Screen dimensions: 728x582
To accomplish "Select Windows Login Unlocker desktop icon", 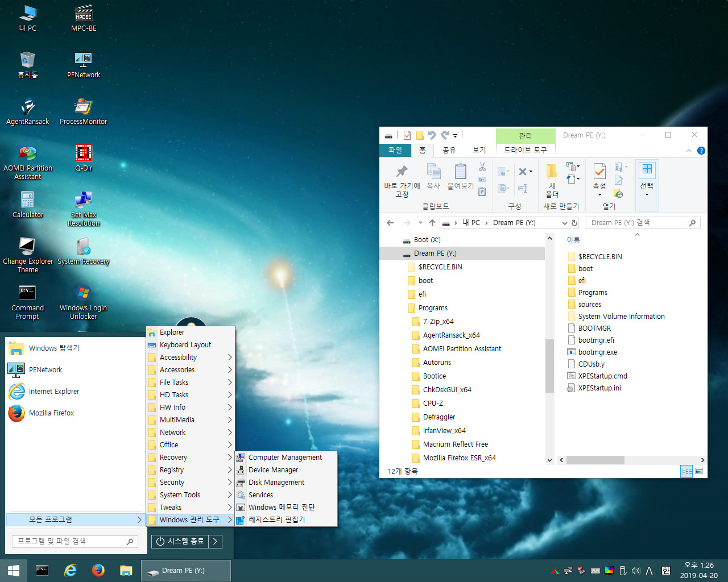I will 84,302.
